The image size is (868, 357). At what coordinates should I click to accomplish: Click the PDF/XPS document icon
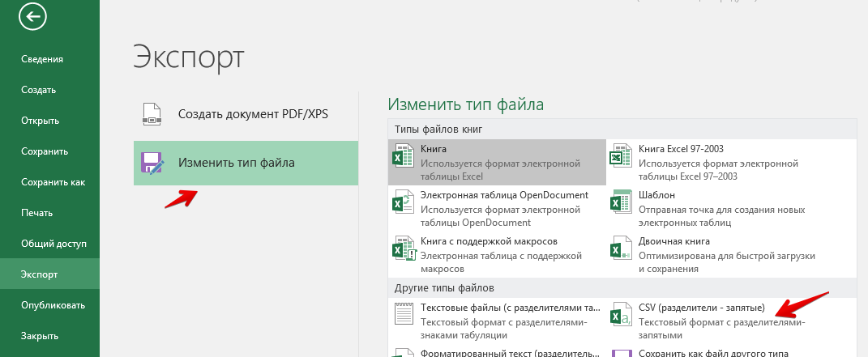[152, 114]
